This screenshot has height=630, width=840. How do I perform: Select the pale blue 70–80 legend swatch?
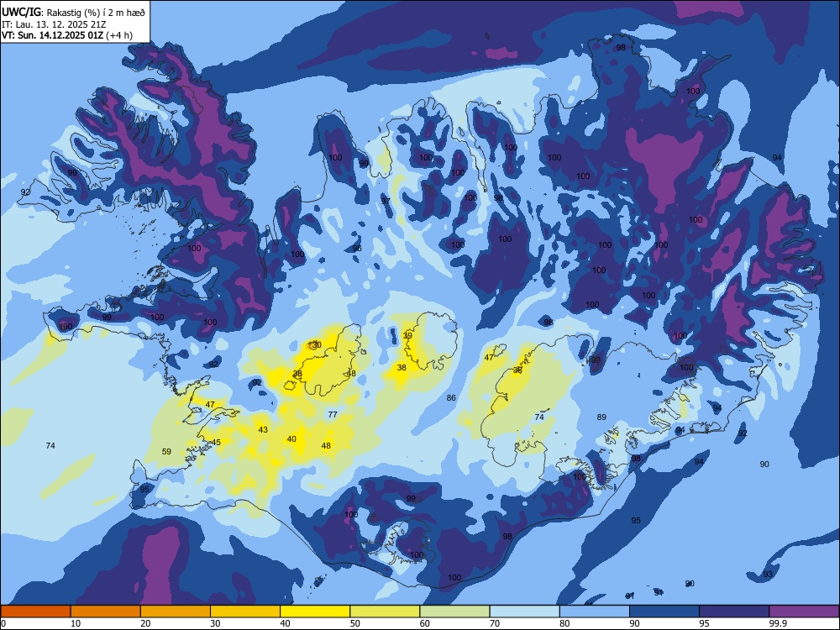(524, 612)
